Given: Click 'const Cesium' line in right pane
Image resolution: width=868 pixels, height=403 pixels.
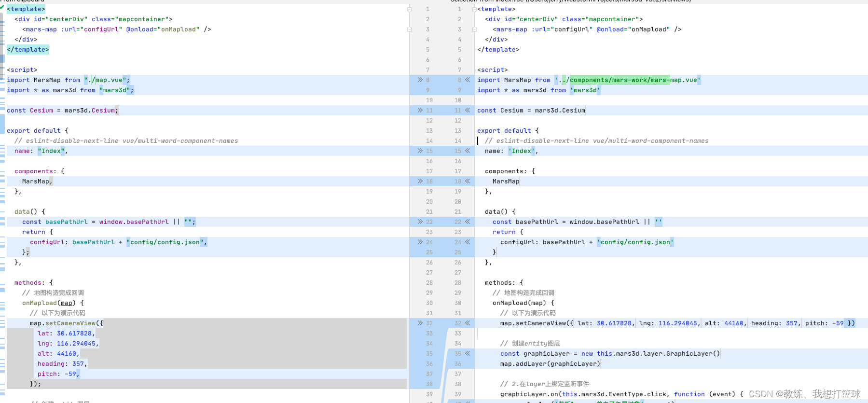Looking at the screenshot, I should tap(531, 111).
